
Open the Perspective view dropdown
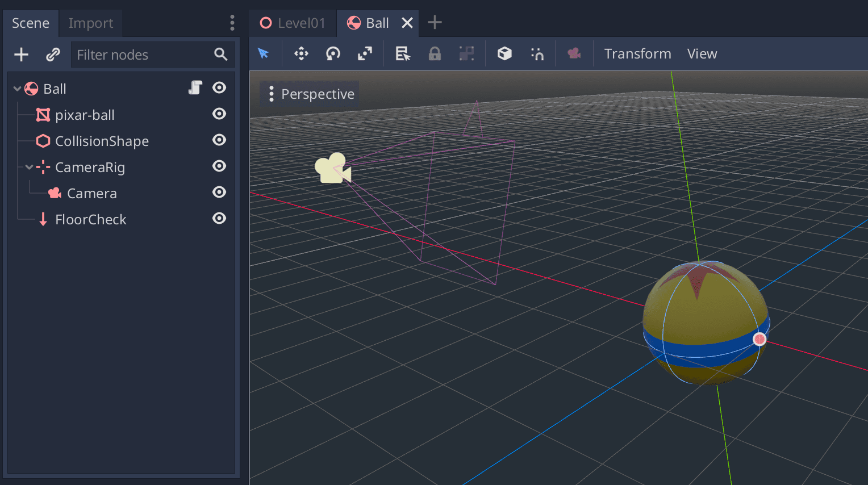pyautogui.click(x=309, y=93)
